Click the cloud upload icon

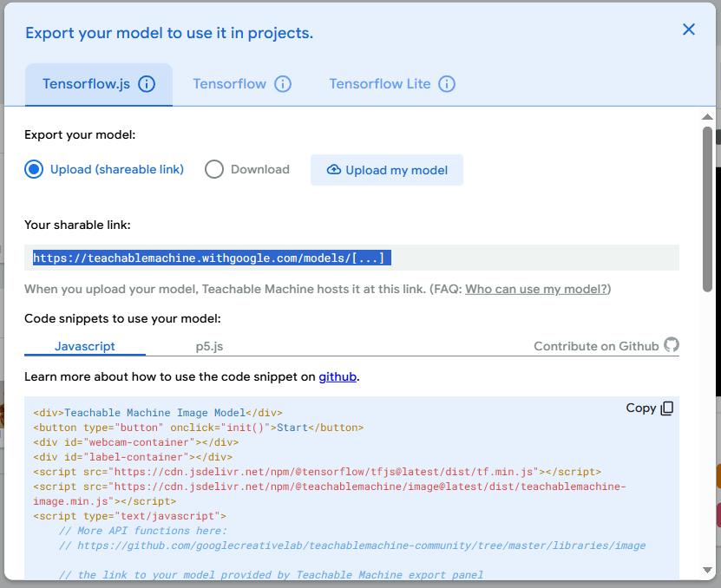pos(333,170)
